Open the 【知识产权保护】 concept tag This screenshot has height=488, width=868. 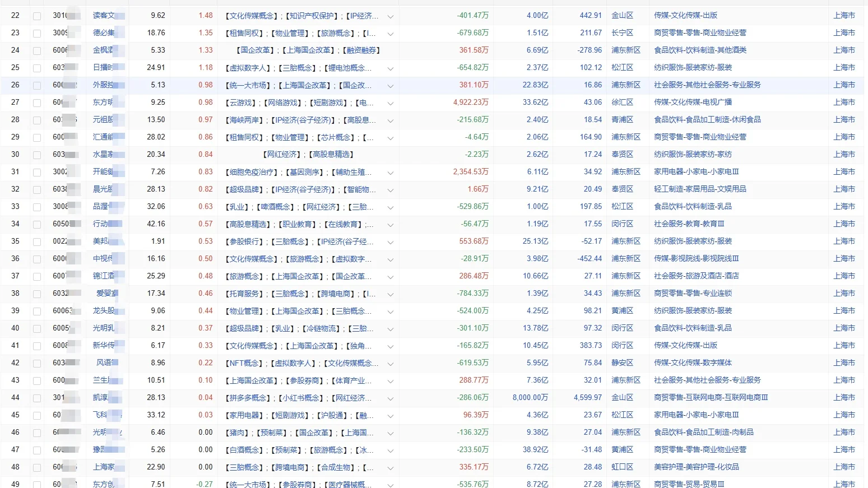pos(312,16)
